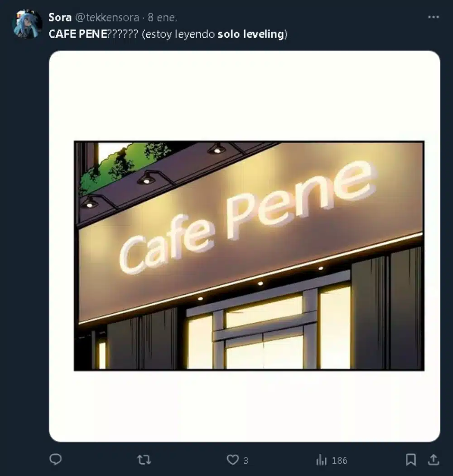Open the view analytics bar chart icon
Image resolution: width=453 pixels, height=476 pixels.
point(321,460)
